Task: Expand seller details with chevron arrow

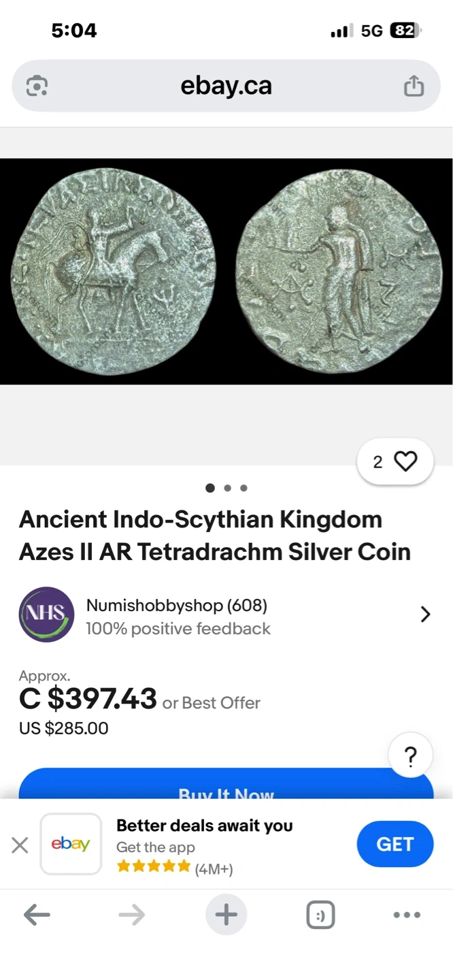Action: tap(426, 615)
